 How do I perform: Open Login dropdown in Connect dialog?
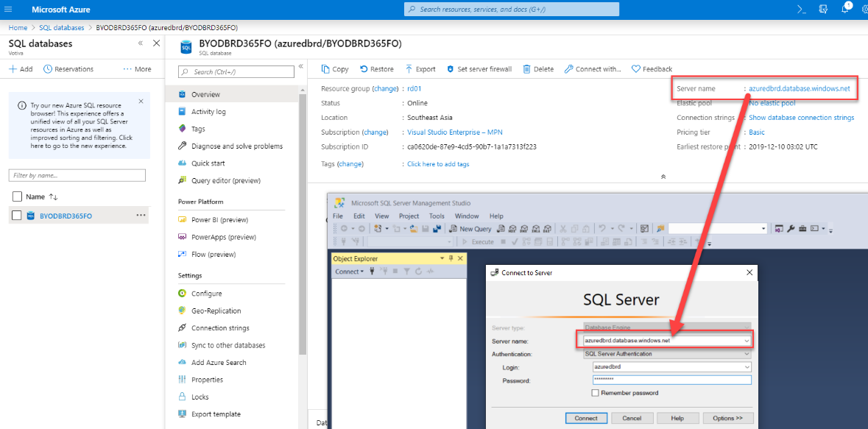click(747, 367)
